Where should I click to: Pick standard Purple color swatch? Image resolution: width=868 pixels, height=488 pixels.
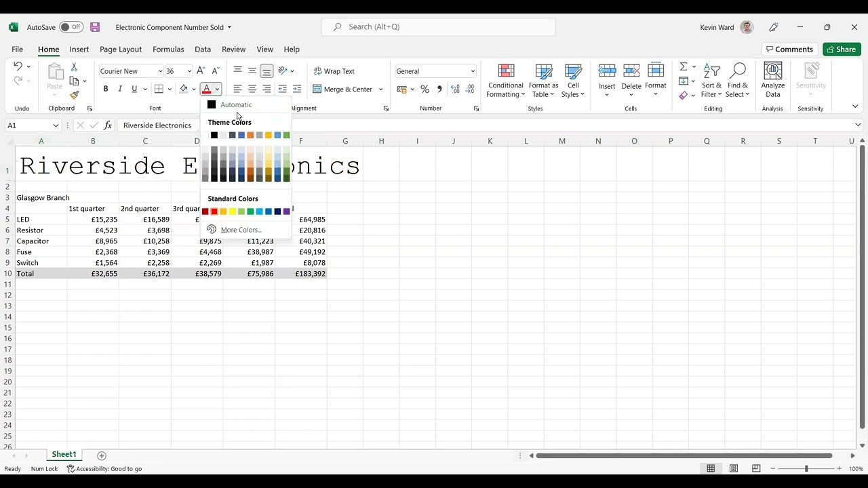tap(286, 211)
